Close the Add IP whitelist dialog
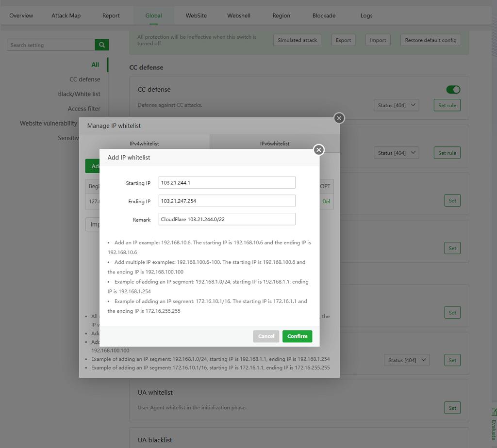The image size is (497, 448). click(x=319, y=150)
